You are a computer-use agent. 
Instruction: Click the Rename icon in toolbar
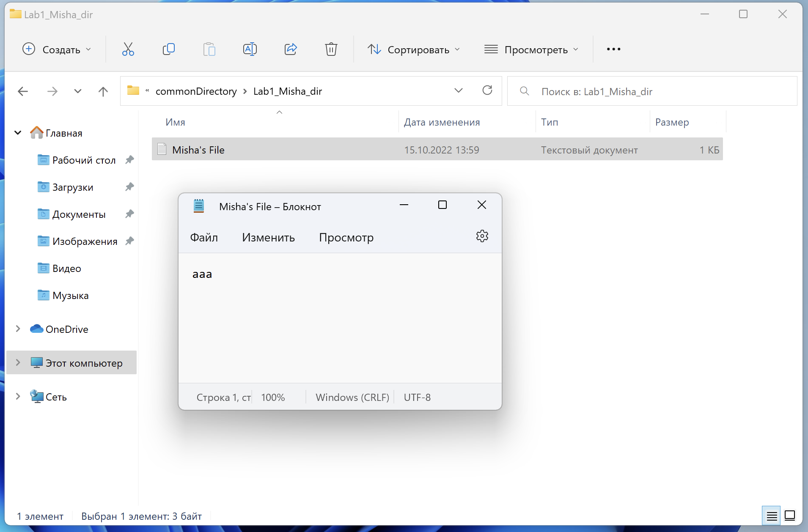pyautogui.click(x=250, y=49)
